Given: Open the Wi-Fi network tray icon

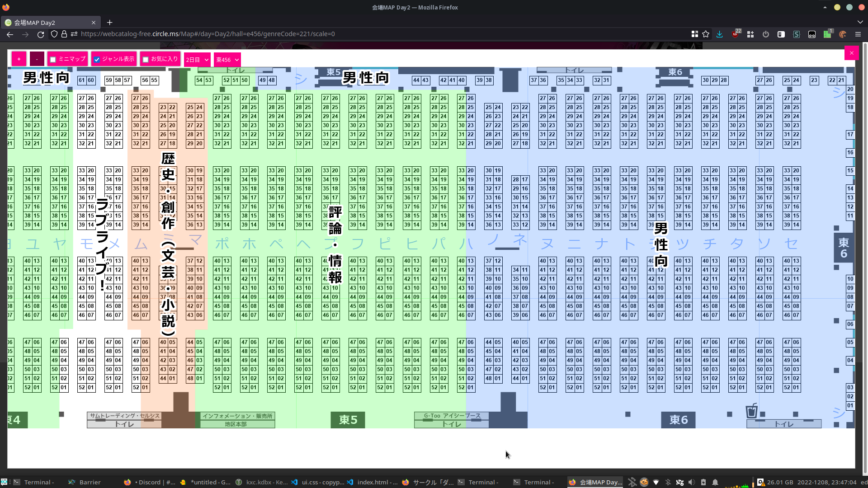Looking at the screenshot, I should pos(656,482).
